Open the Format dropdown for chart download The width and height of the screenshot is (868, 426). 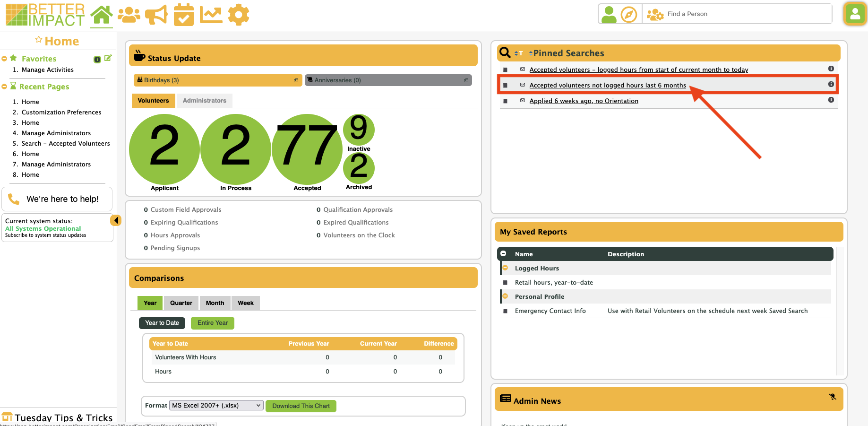click(216, 406)
